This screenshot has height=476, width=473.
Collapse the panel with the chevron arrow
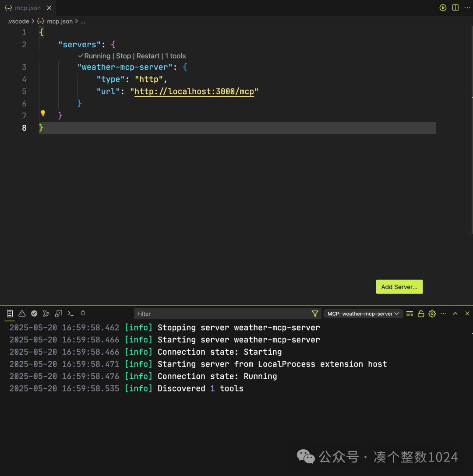coord(455,314)
